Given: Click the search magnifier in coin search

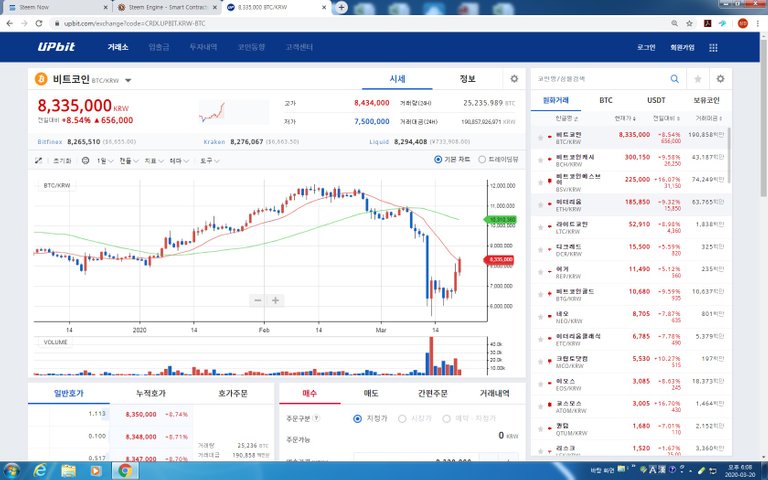Looking at the screenshot, I should click(x=675, y=78).
